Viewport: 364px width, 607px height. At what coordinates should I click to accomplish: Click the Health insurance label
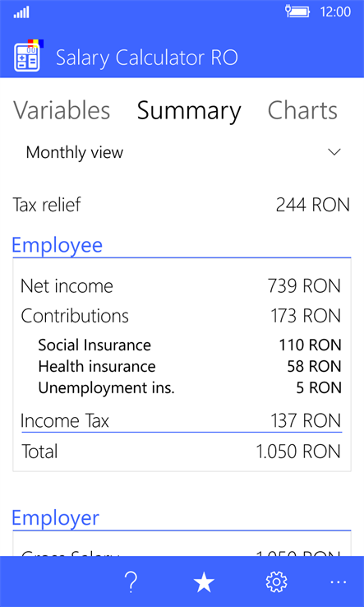[x=97, y=366]
